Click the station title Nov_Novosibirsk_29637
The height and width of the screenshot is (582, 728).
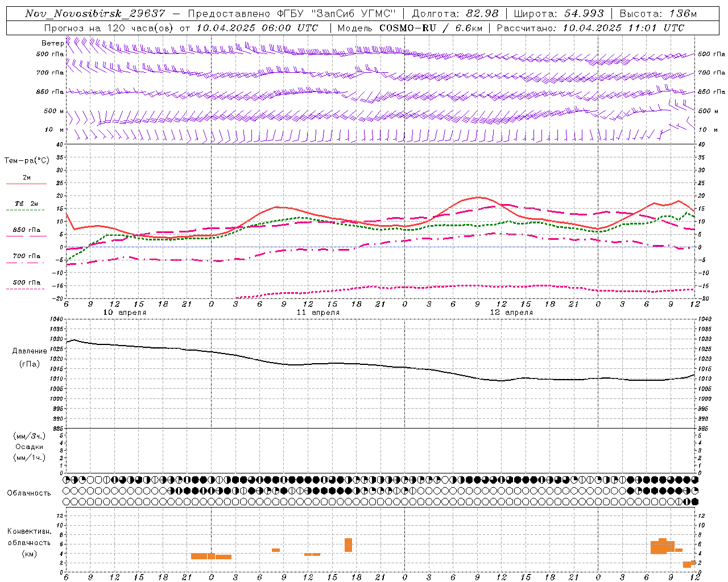pyautogui.click(x=95, y=14)
